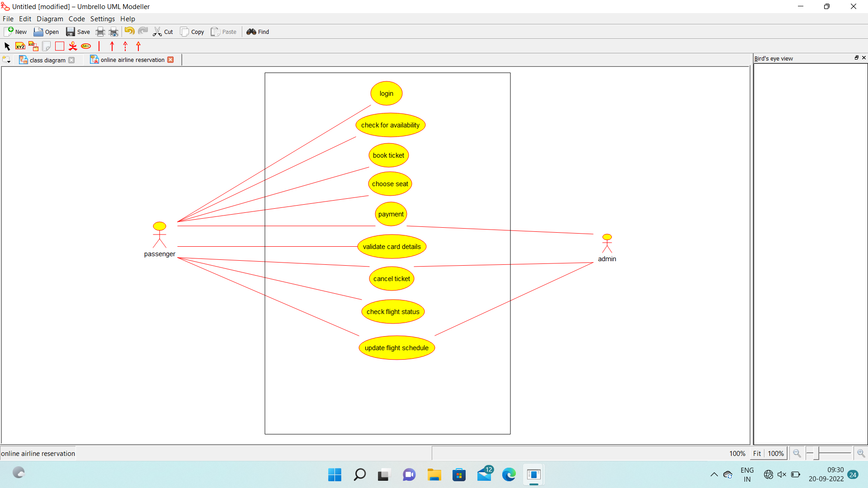Select the Generalization arrow tool
This screenshot has width=868, height=488.
[138, 46]
